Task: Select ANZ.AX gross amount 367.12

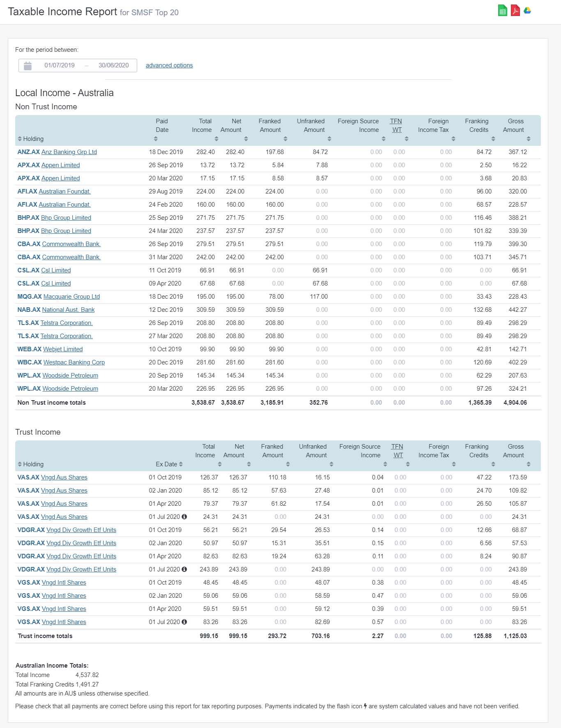Action: click(517, 152)
